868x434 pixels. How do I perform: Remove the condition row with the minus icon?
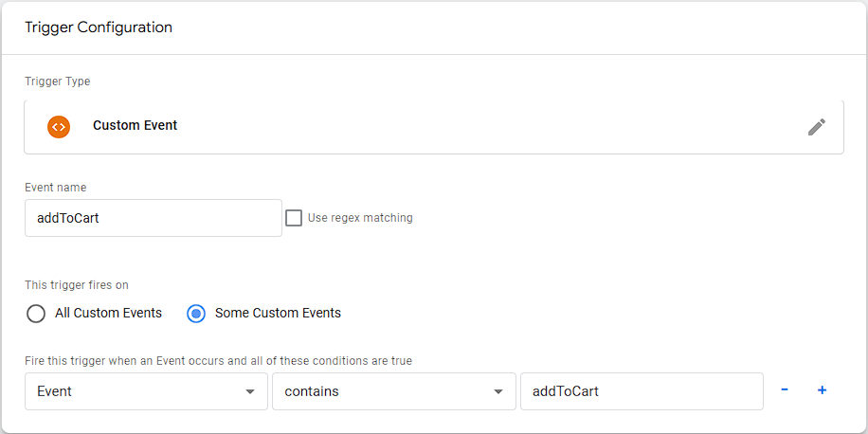coord(785,390)
